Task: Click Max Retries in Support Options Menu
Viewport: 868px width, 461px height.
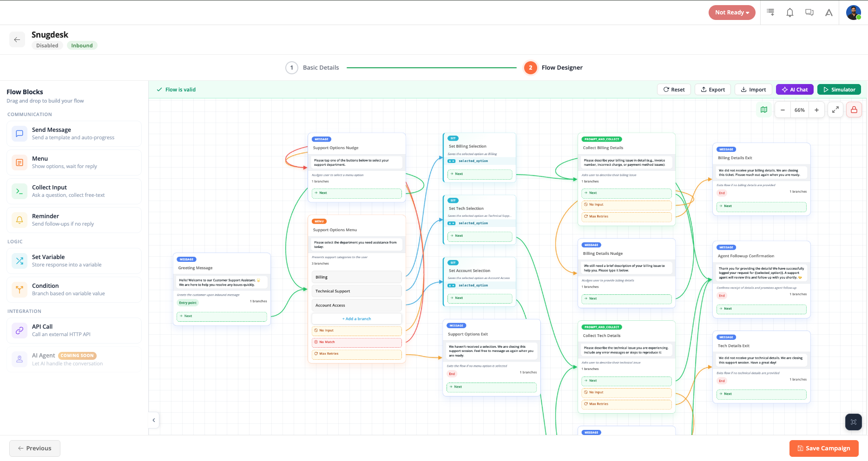Action: (x=356, y=354)
